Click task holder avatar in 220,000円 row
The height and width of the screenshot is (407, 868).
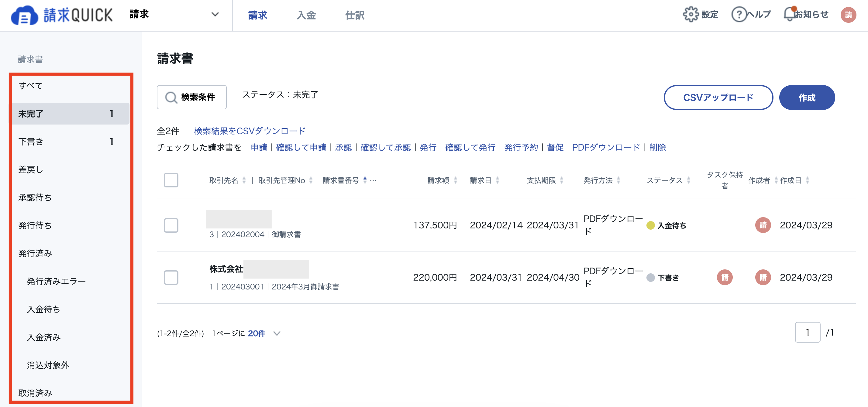[725, 277]
